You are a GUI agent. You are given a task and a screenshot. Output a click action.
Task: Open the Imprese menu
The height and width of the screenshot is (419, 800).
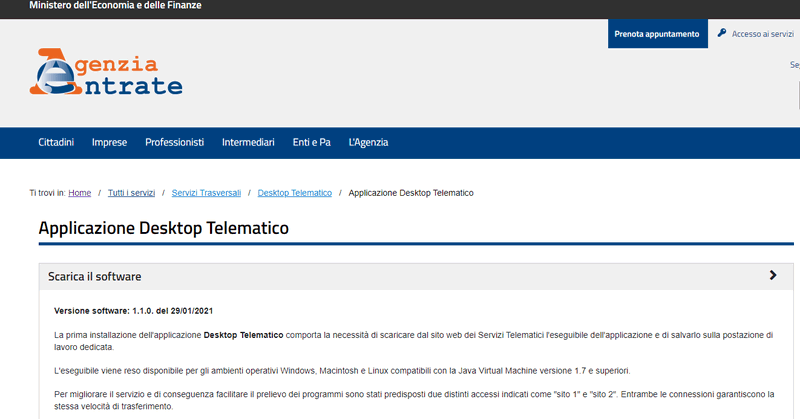(x=109, y=142)
